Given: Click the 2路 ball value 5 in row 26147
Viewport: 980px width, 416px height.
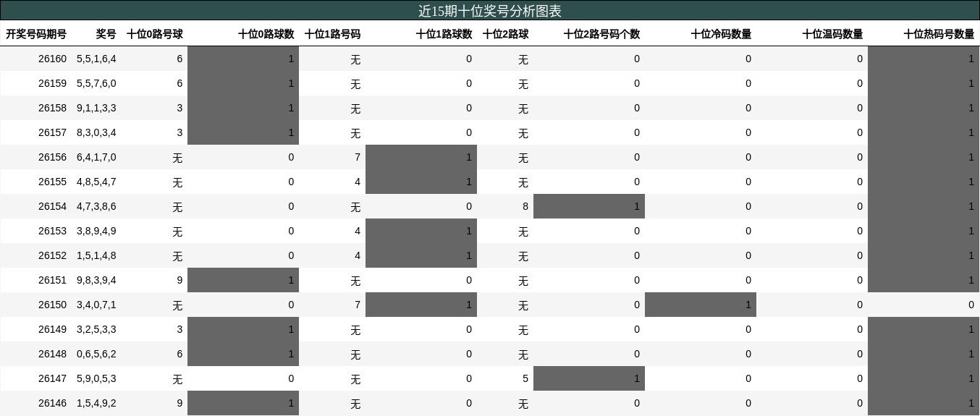Looking at the screenshot, I should pyautogui.click(x=525, y=378).
